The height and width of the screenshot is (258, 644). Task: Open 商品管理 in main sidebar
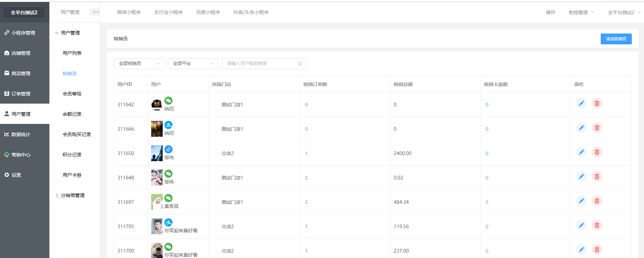(x=25, y=73)
